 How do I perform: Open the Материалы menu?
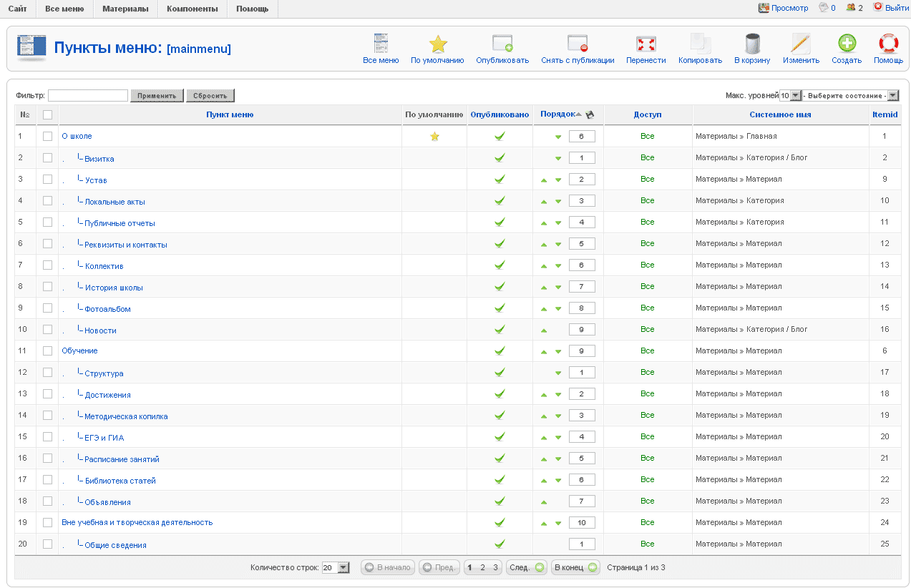(125, 9)
